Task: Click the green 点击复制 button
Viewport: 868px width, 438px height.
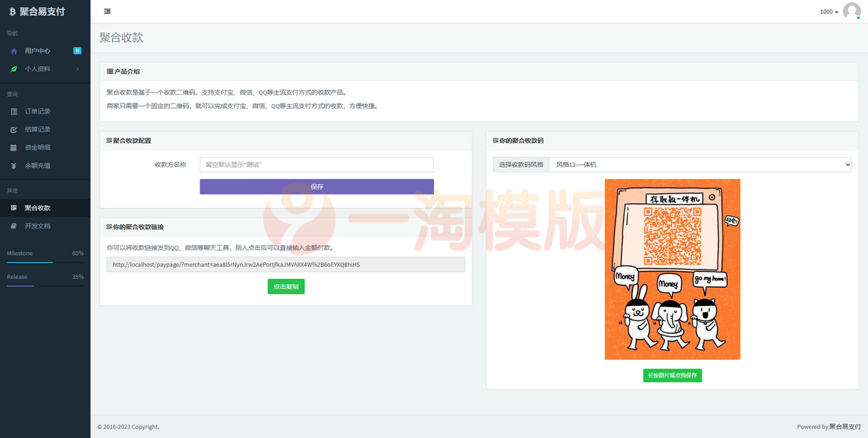Action: click(286, 287)
